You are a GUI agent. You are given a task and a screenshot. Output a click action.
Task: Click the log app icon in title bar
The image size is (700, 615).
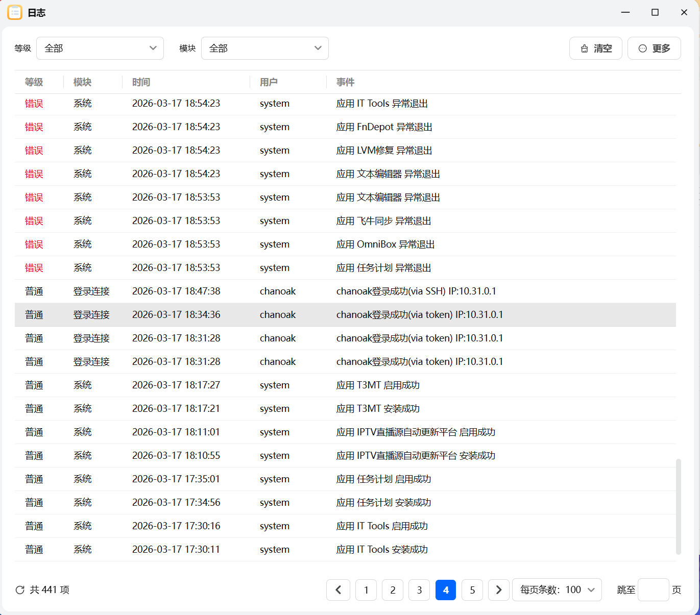pos(15,12)
